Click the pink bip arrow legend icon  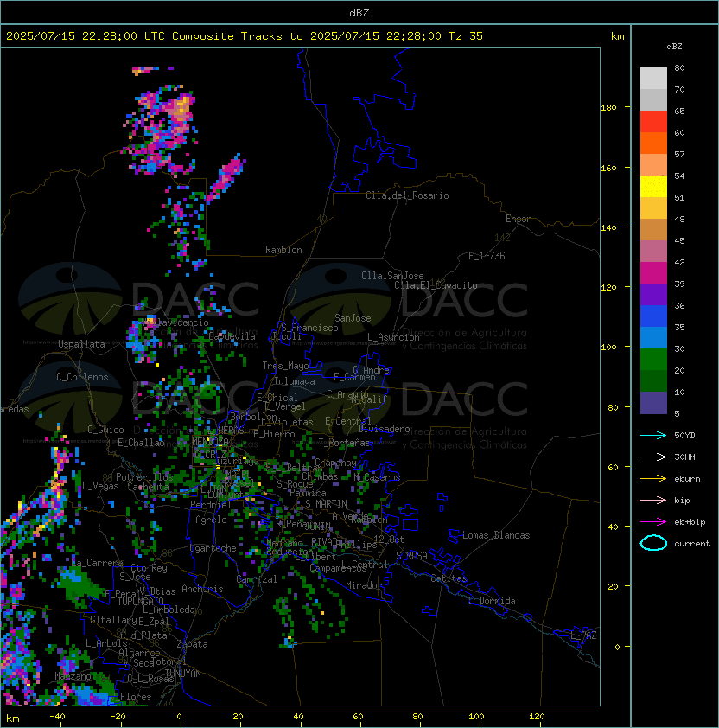[x=653, y=500]
